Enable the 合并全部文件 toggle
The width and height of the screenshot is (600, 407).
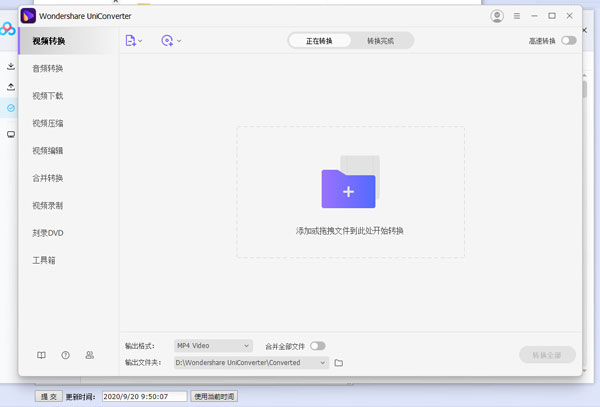317,346
